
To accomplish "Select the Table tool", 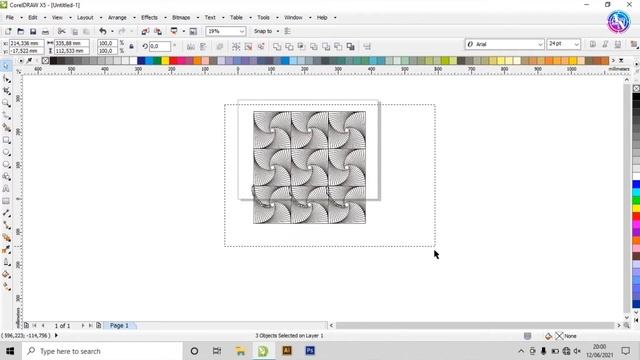I will tap(6, 201).
